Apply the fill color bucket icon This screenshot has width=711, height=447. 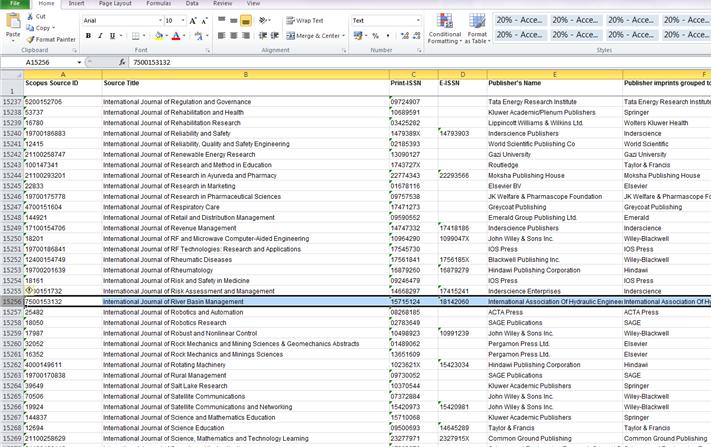159,36
